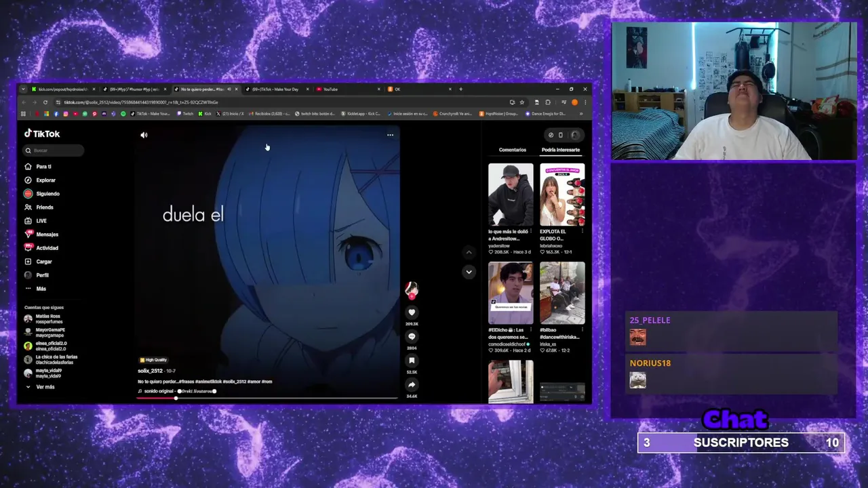Go to the Siguiendo feed
The width and height of the screenshot is (868, 488).
coord(41,194)
